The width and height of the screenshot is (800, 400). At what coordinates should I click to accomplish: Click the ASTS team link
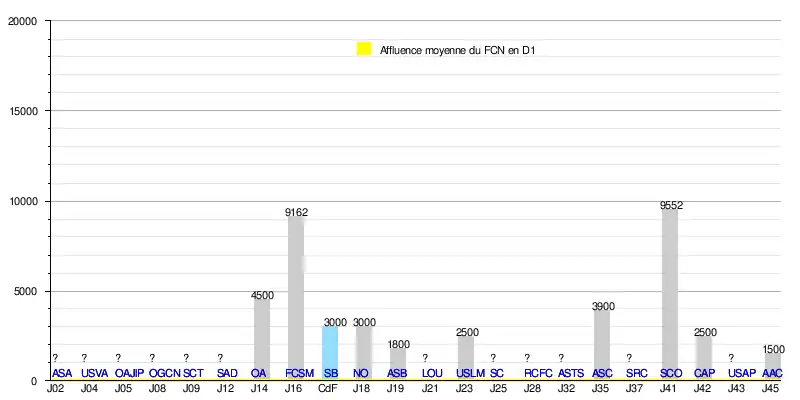point(571,373)
